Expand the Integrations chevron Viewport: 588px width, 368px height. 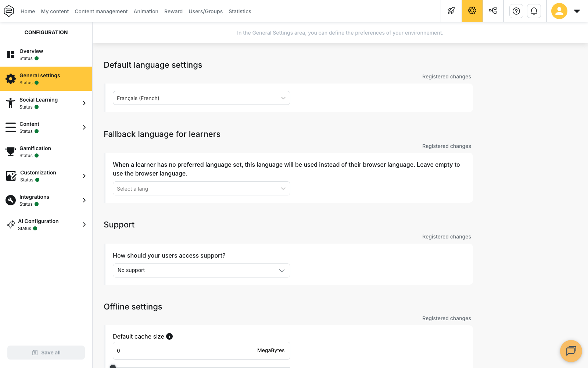(x=84, y=200)
